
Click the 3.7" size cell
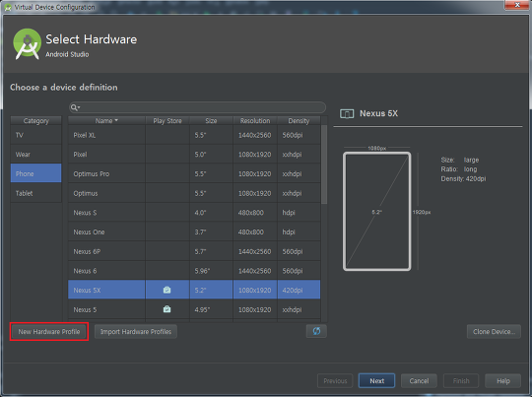point(211,232)
